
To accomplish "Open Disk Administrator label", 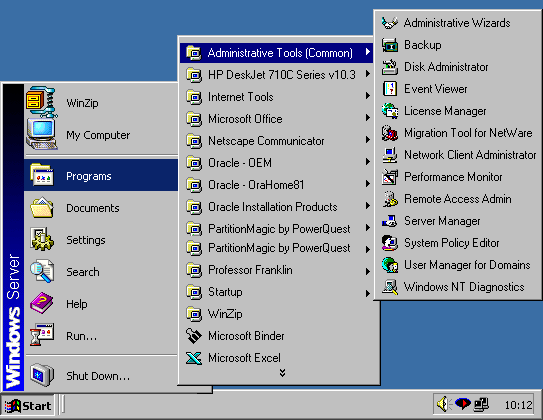I will 446,67.
